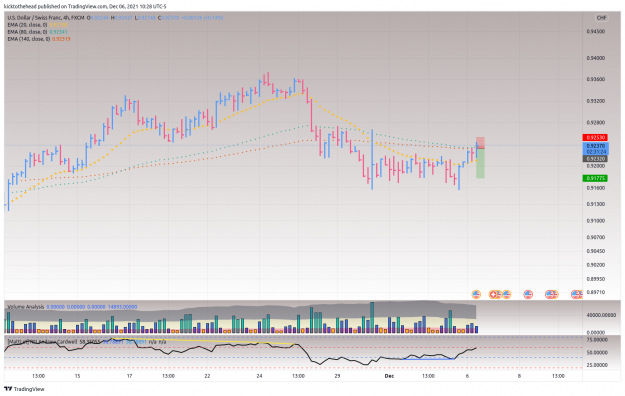Click the 0.90450 price axis label
625x396 pixels.
tap(596, 251)
